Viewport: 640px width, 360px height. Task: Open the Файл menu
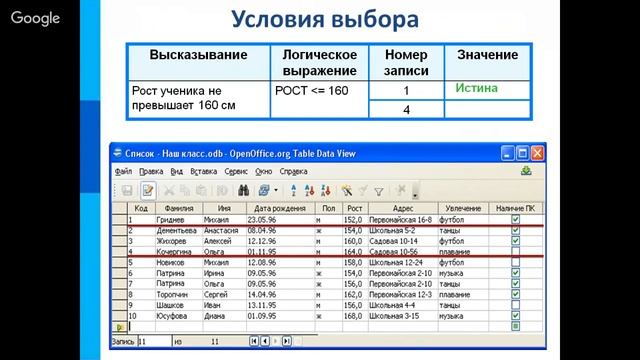(123, 171)
